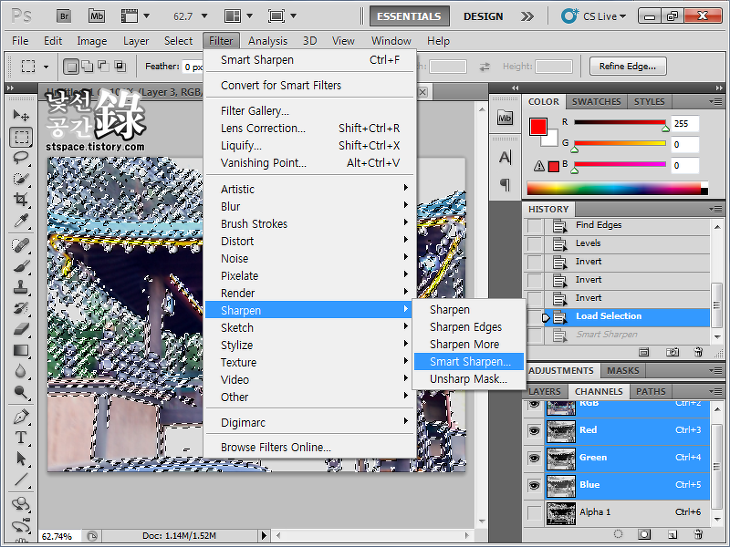Delete current channel trash icon
This screenshot has width=730, height=547.
(698, 533)
